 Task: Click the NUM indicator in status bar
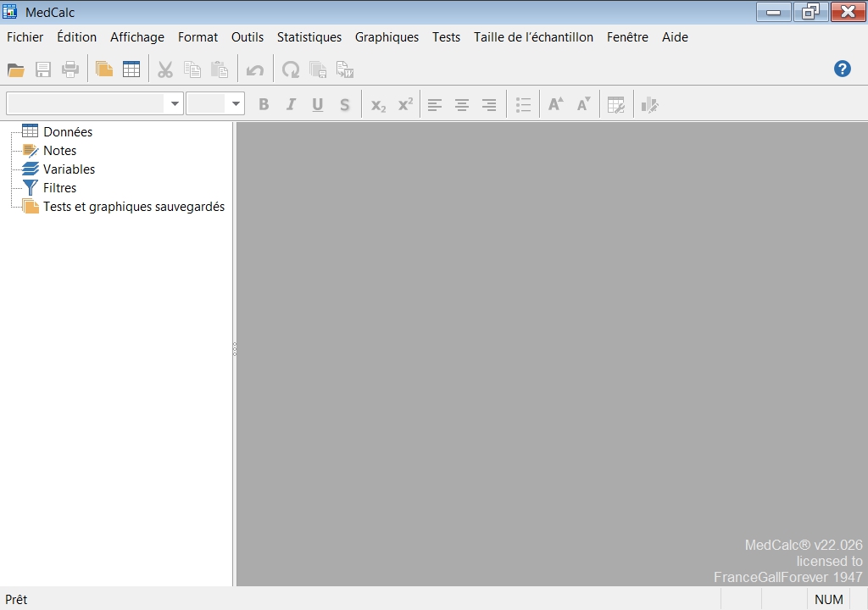pos(829,600)
